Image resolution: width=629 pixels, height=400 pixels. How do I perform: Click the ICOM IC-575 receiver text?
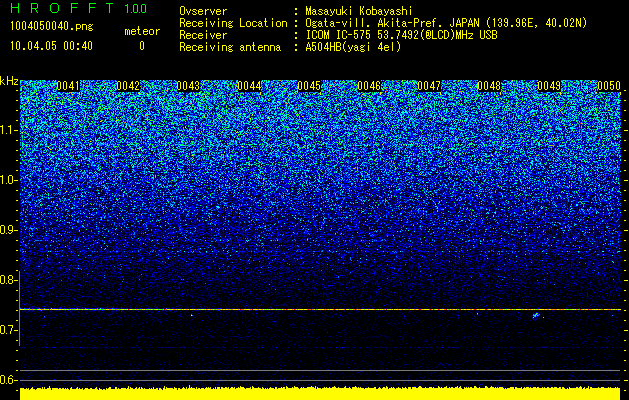pyautogui.click(x=401, y=35)
